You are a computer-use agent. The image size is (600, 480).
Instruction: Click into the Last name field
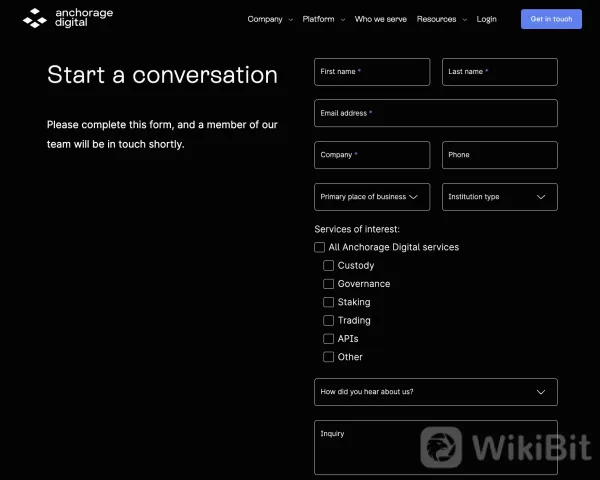(x=500, y=72)
